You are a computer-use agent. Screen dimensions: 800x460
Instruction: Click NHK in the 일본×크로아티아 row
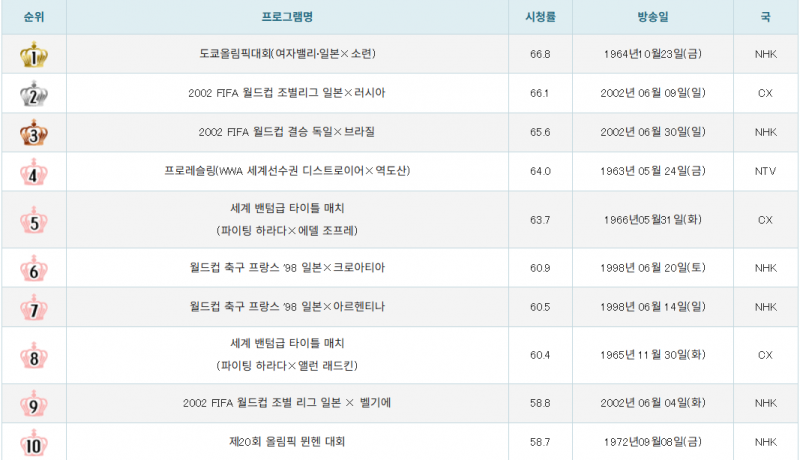pos(765,268)
